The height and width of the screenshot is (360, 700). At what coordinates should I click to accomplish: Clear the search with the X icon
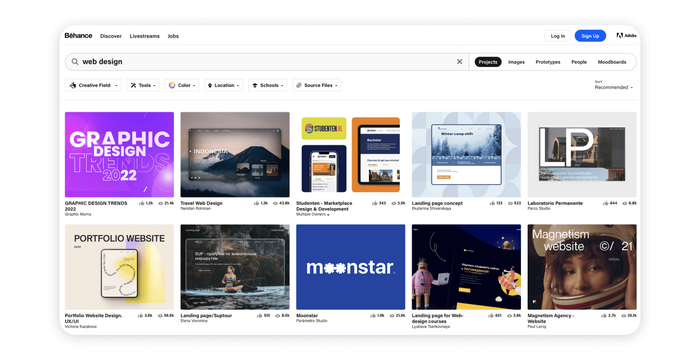459,62
